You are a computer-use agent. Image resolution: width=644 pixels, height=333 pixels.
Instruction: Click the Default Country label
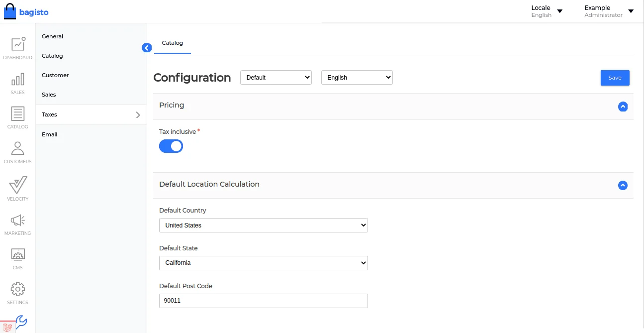(183, 211)
